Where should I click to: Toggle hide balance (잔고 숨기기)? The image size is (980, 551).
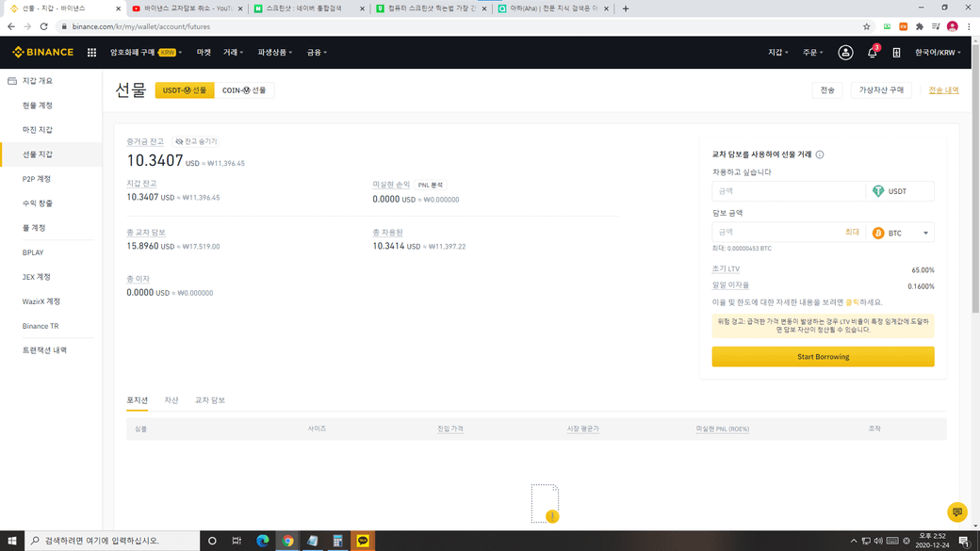click(196, 141)
